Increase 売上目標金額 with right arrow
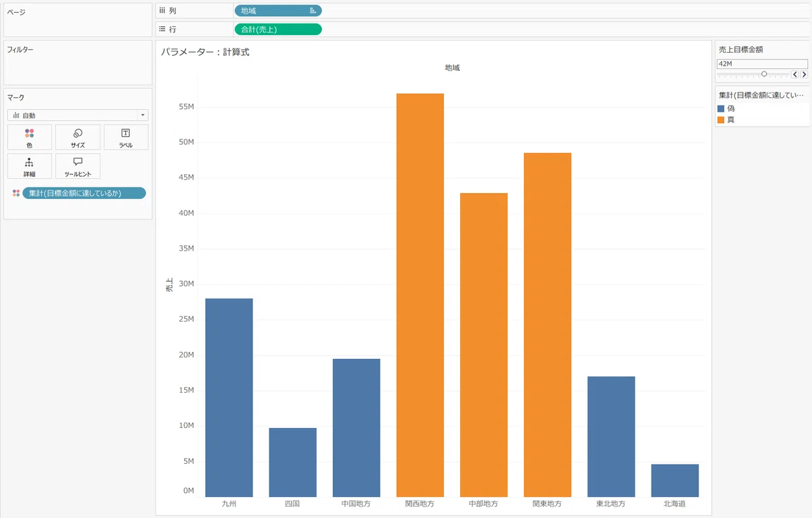Image resolution: width=812 pixels, height=518 pixels. point(804,74)
